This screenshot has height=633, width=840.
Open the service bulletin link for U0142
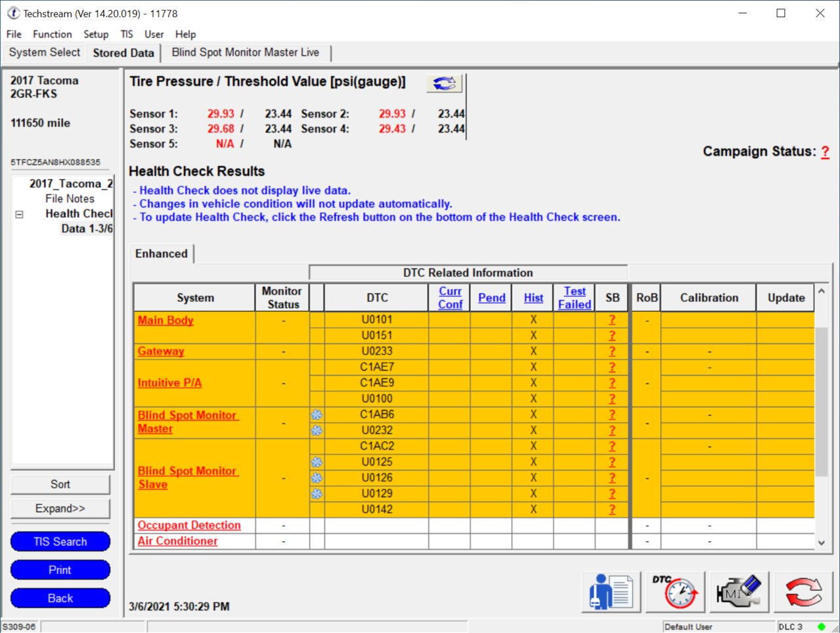click(x=612, y=510)
